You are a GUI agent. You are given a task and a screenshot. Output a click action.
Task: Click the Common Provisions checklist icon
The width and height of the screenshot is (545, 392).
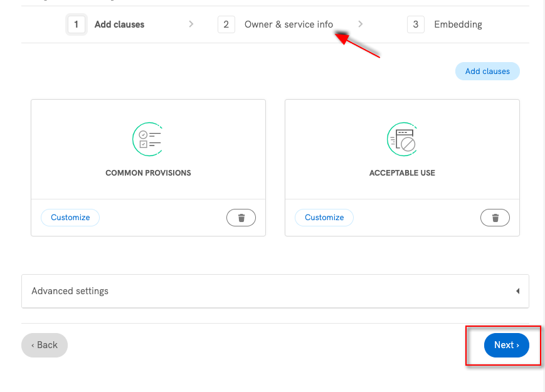coord(148,139)
